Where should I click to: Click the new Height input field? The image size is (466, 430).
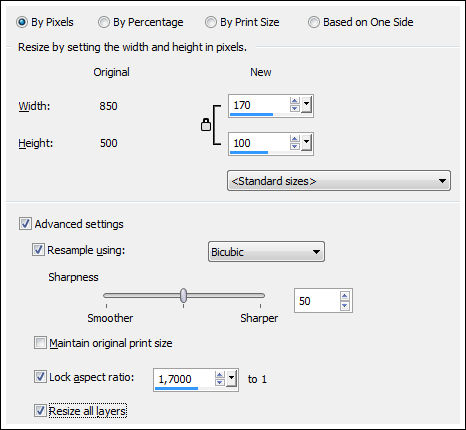tap(259, 143)
